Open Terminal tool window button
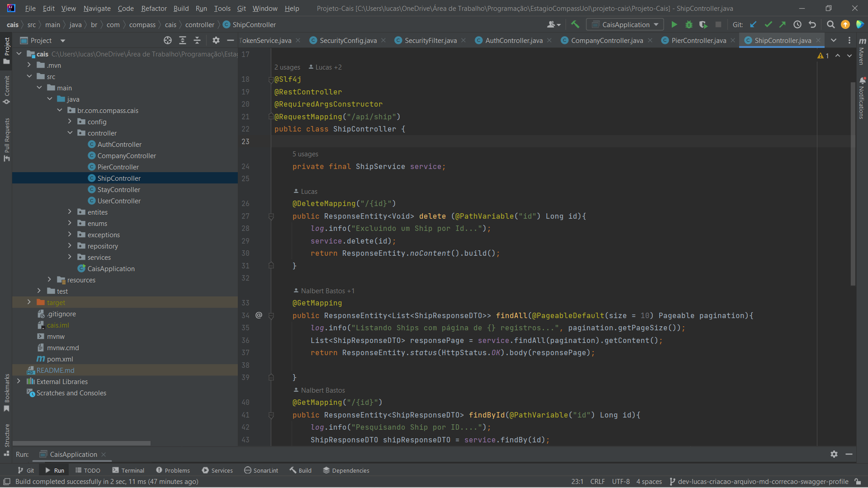868x488 pixels. click(x=128, y=470)
